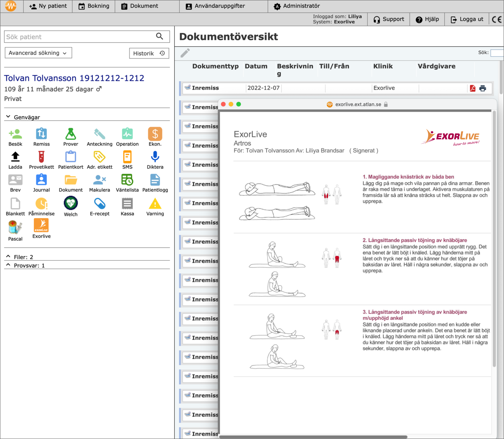This screenshot has height=439, width=504.
Task: Expand the Filer: 2 section
Action: 8,257
